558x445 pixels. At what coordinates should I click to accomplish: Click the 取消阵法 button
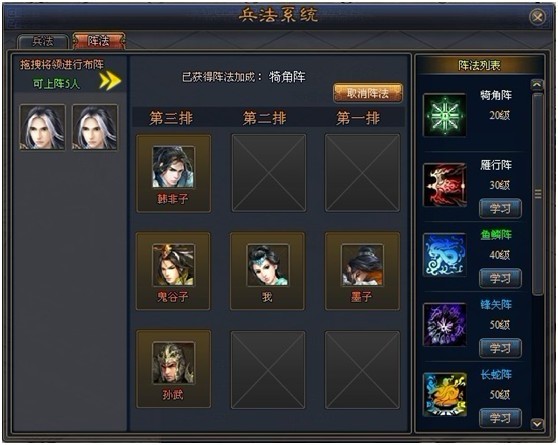pos(368,93)
